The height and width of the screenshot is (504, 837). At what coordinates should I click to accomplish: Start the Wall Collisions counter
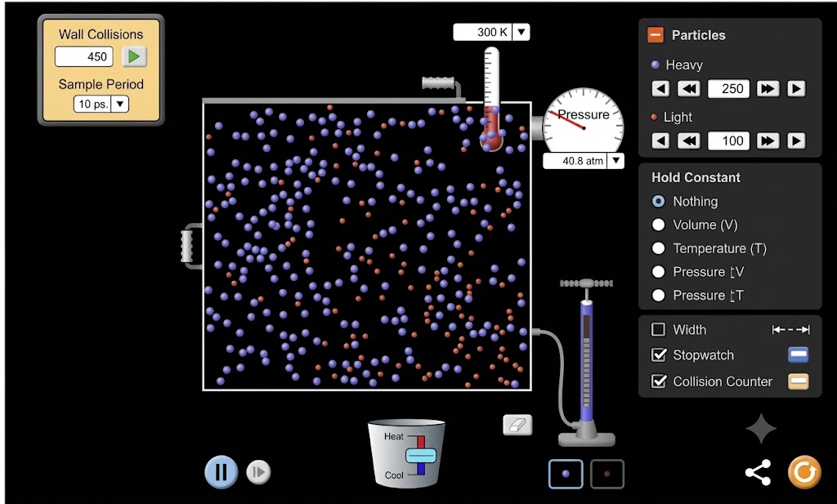tap(134, 56)
